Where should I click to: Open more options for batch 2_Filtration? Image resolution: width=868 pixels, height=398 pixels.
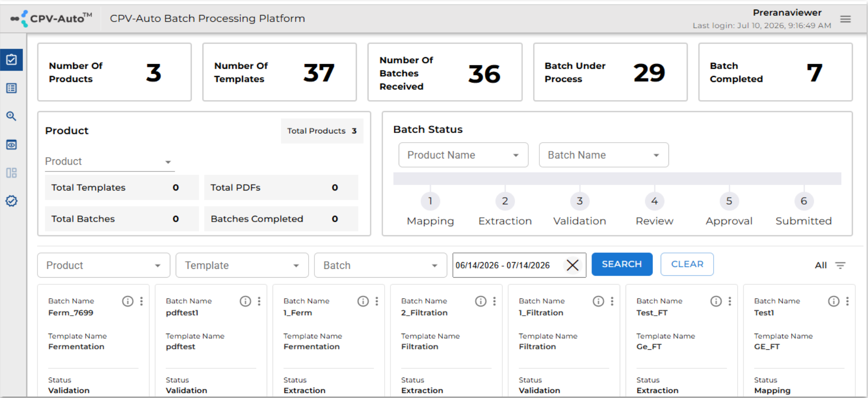pos(495,301)
